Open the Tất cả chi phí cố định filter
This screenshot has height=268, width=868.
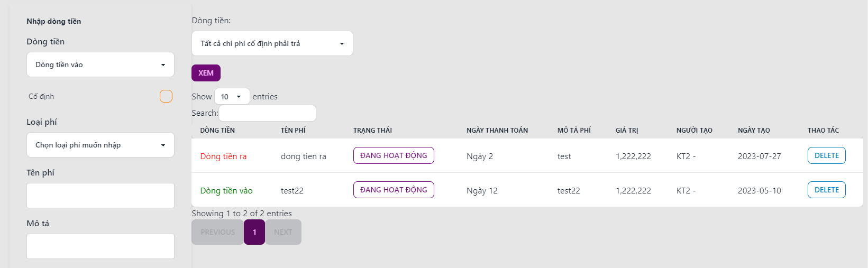click(x=272, y=43)
